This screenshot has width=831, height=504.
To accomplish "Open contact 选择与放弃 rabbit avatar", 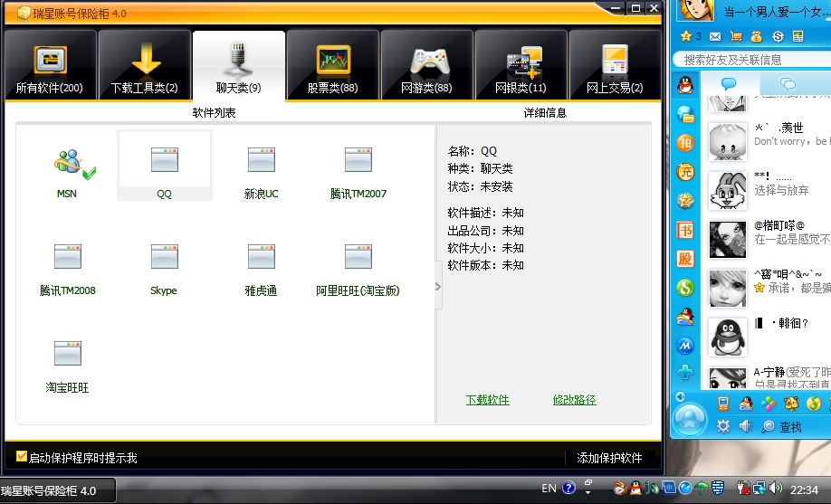I will point(727,190).
